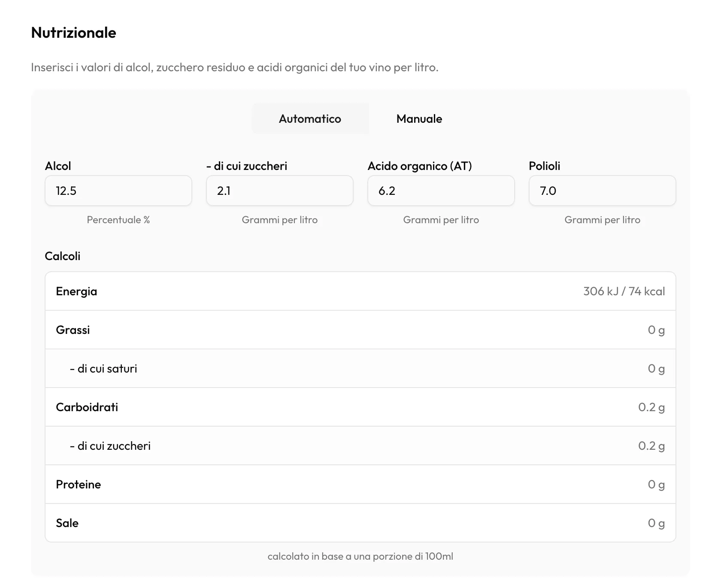
Task: Select the Proteine row
Action: point(360,484)
